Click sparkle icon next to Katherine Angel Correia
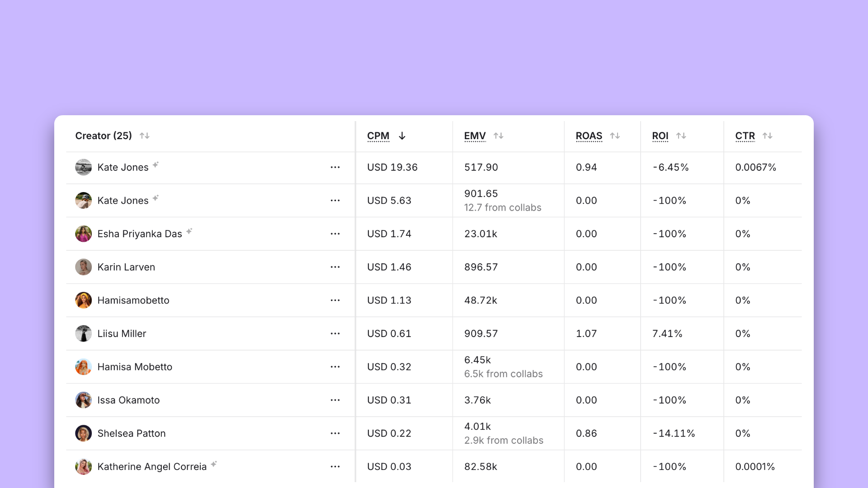This screenshot has width=868, height=488. 214,464
